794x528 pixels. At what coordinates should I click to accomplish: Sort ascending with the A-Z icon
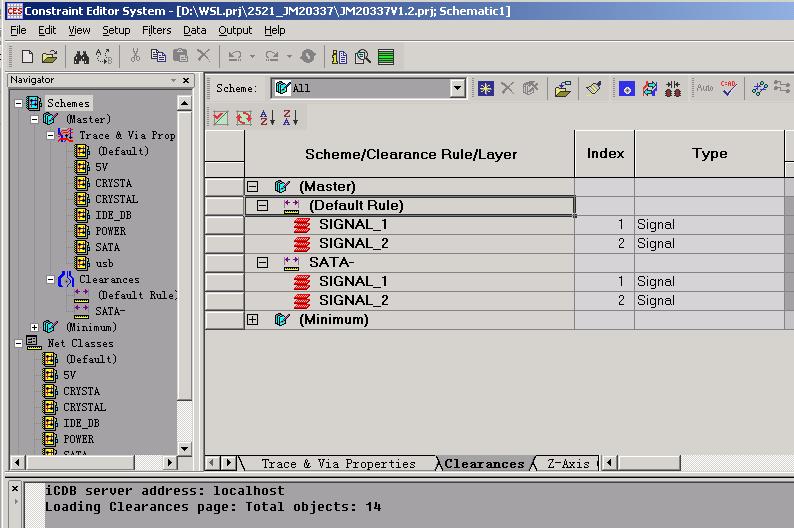coord(267,118)
